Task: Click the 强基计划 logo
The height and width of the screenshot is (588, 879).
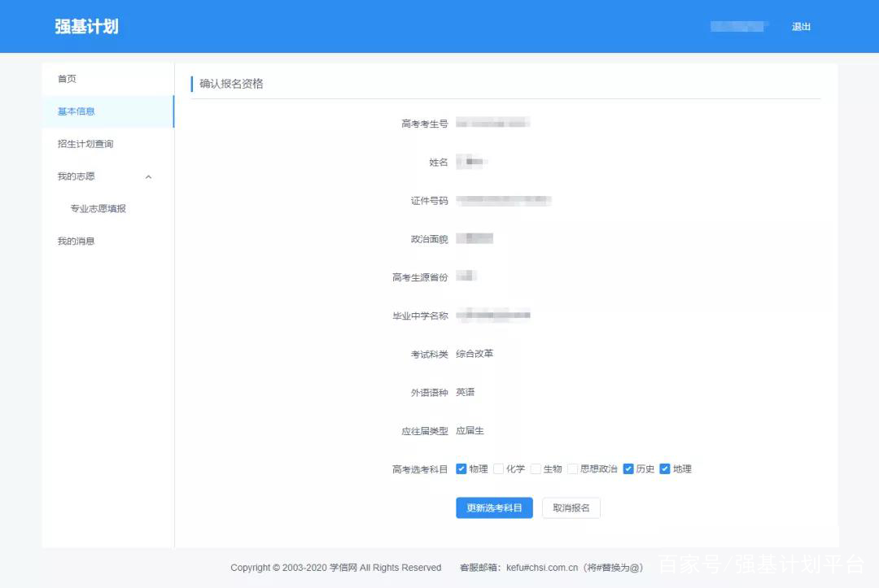Action: click(85, 25)
